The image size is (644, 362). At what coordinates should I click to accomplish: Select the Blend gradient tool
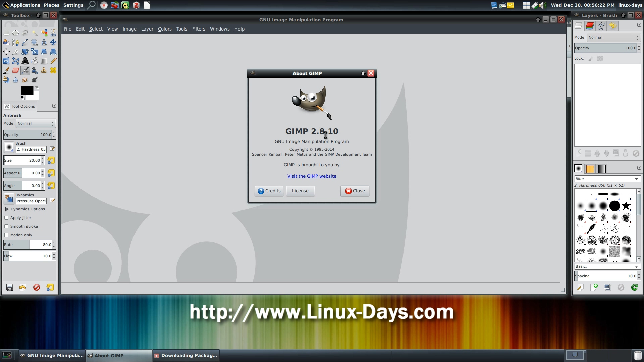click(x=44, y=61)
